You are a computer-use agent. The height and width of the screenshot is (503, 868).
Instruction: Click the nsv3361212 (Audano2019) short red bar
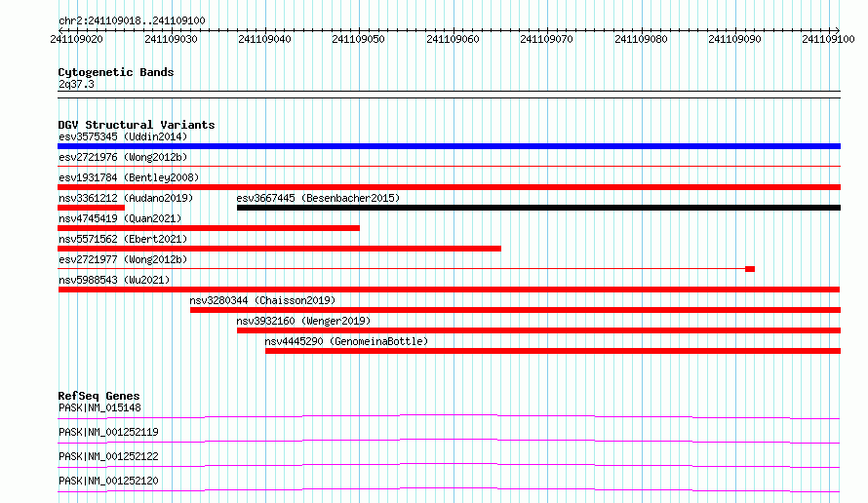[x=92, y=208]
